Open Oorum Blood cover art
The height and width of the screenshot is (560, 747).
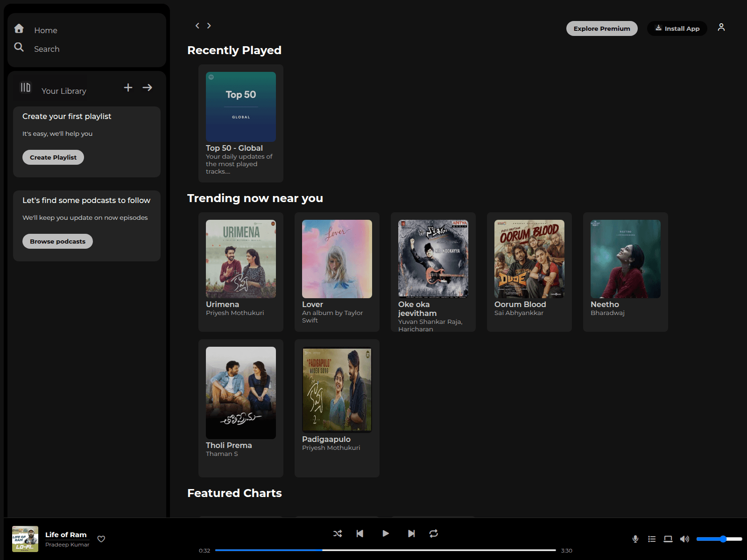[x=529, y=259]
